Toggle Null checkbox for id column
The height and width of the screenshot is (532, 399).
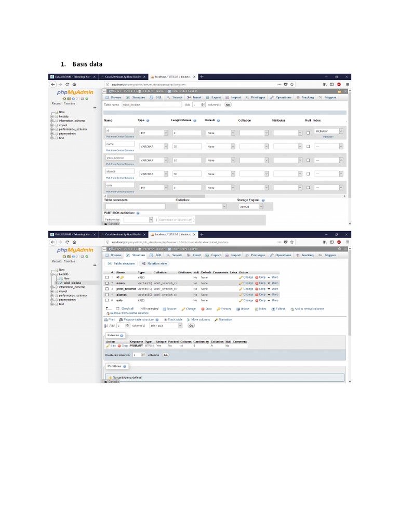click(308, 133)
